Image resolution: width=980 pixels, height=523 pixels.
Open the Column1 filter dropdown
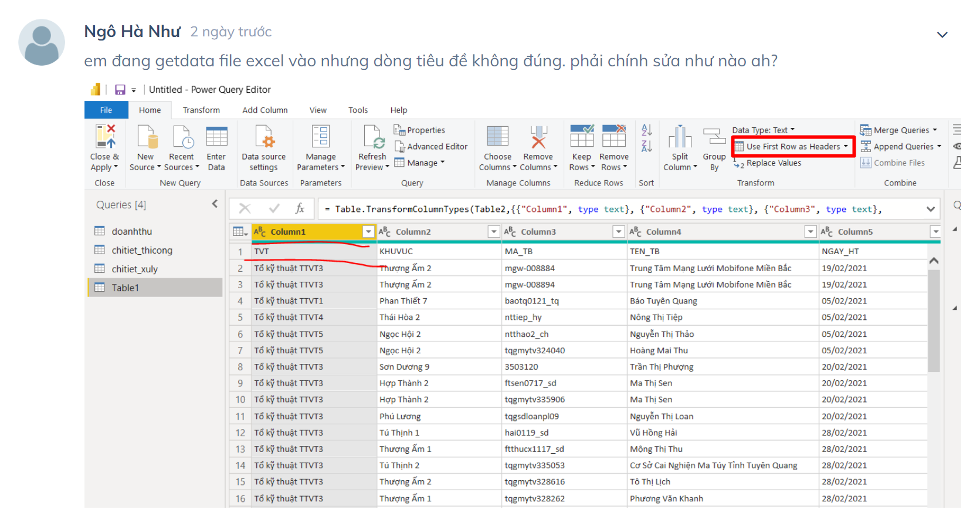click(368, 232)
